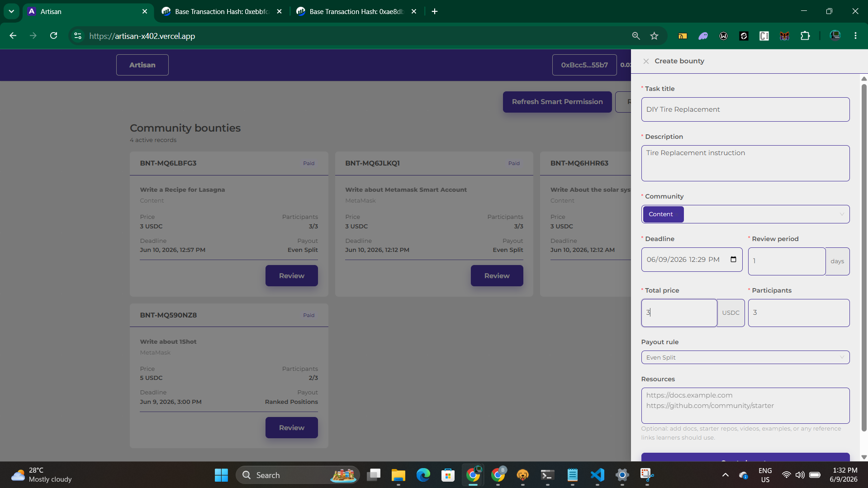Edit the Participants number field
This screenshot has width=868, height=488.
[x=798, y=313]
